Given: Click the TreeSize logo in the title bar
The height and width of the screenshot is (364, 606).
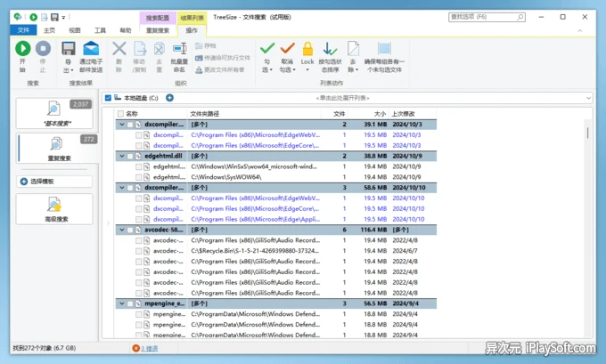Looking at the screenshot, I should click(x=18, y=17).
